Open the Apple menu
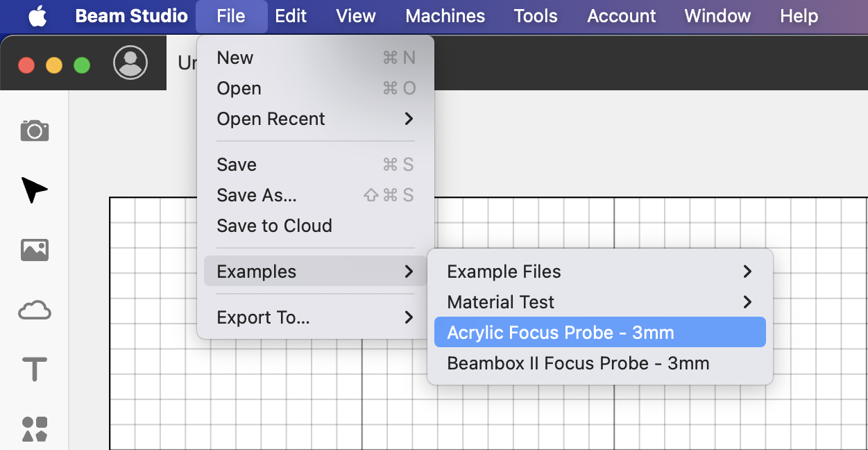Image resolution: width=868 pixels, height=450 pixels. (37, 16)
